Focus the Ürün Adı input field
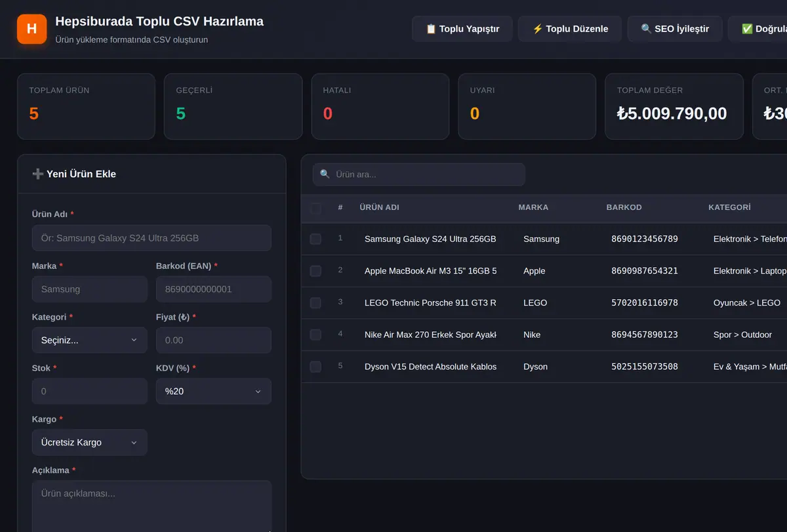The height and width of the screenshot is (532, 787). coord(151,238)
